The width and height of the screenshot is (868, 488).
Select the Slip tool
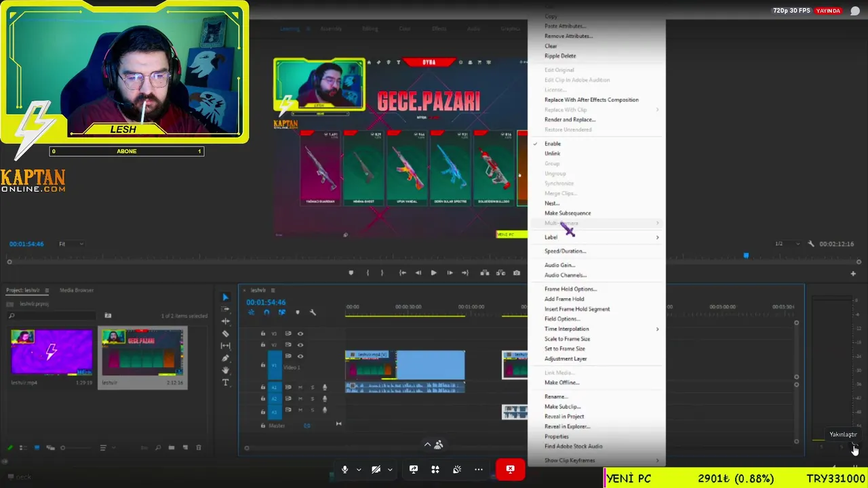tap(226, 346)
